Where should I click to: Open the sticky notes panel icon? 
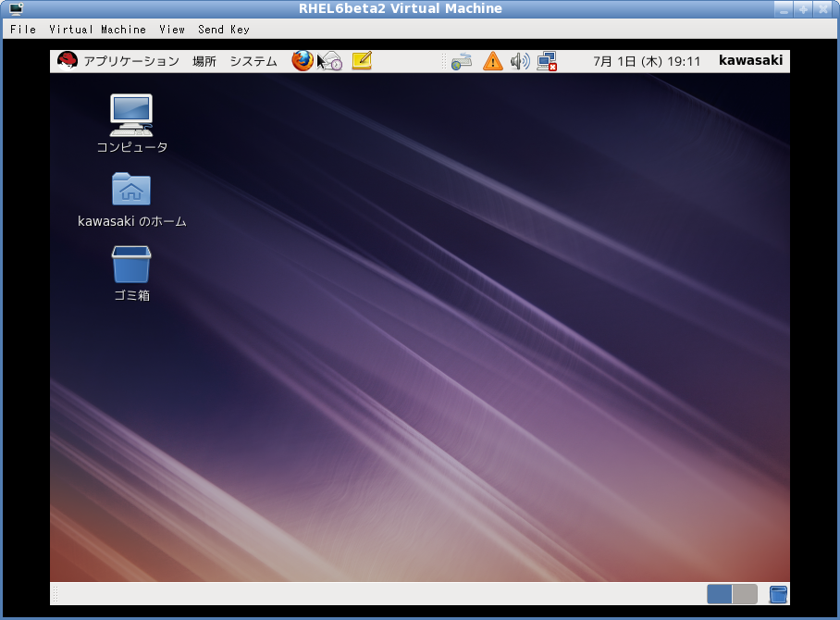[362, 60]
